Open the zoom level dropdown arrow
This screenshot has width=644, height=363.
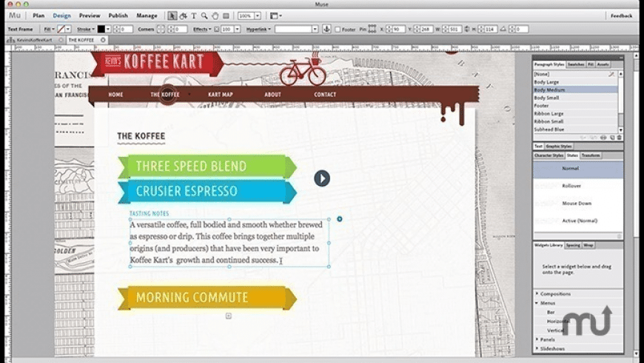click(258, 16)
